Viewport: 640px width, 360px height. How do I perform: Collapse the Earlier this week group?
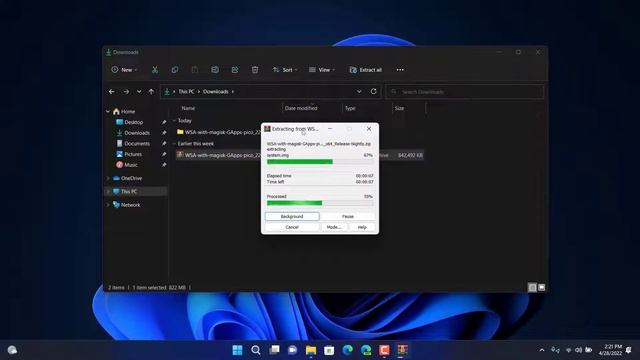(174, 144)
